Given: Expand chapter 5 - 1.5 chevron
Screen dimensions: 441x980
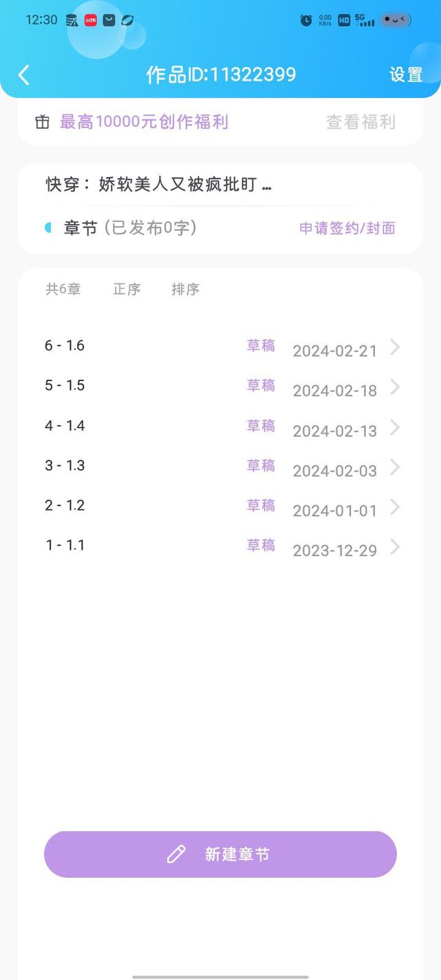Looking at the screenshot, I should point(395,387).
